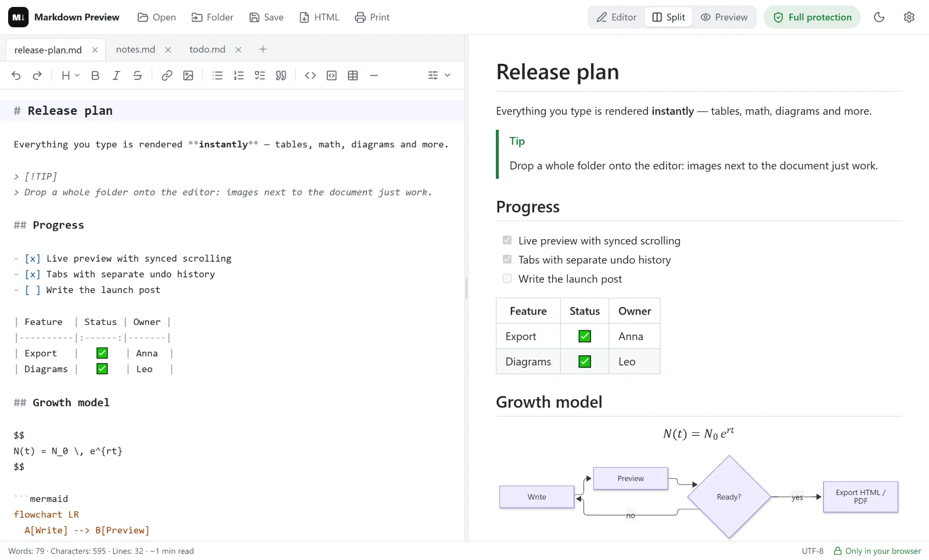Insert a table

tap(352, 75)
